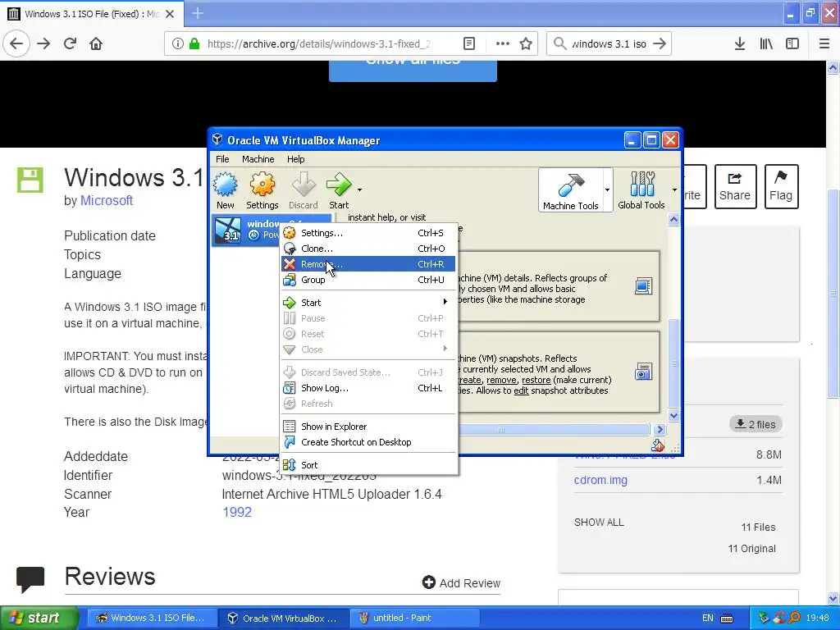Click the search go arrow in Firefox
Viewport: 840px width, 630px height.
(660, 44)
